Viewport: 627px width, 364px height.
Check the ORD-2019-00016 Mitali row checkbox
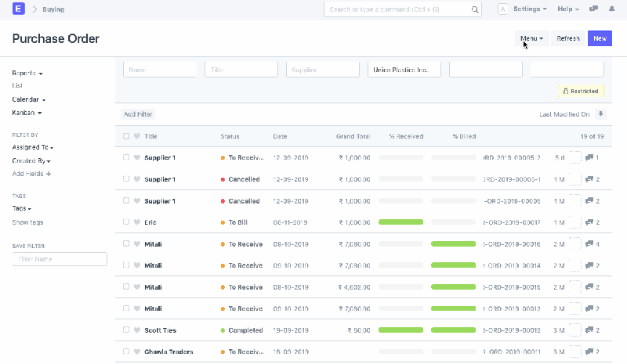[126, 243]
